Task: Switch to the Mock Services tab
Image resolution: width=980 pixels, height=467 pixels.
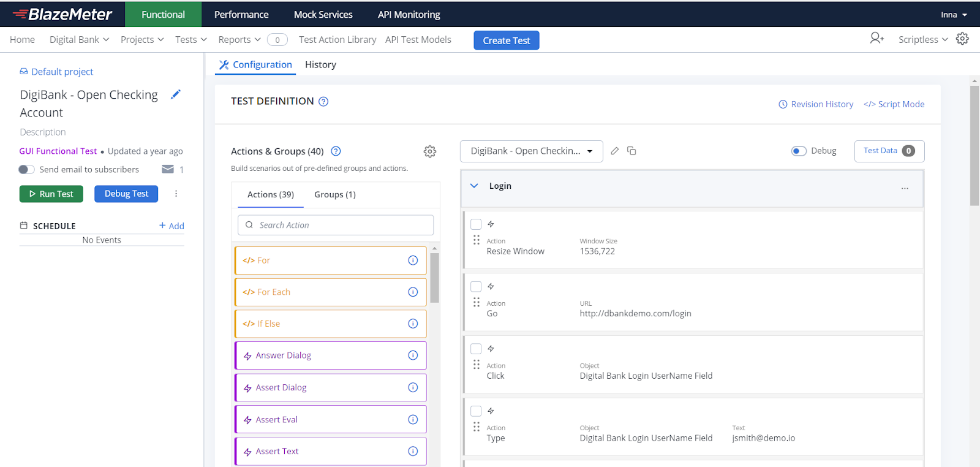Action: (x=323, y=15)
